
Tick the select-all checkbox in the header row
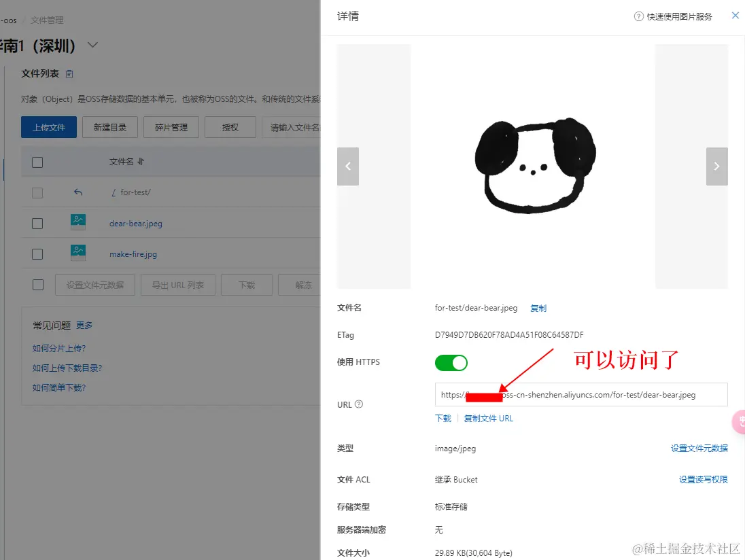[37, 162]
